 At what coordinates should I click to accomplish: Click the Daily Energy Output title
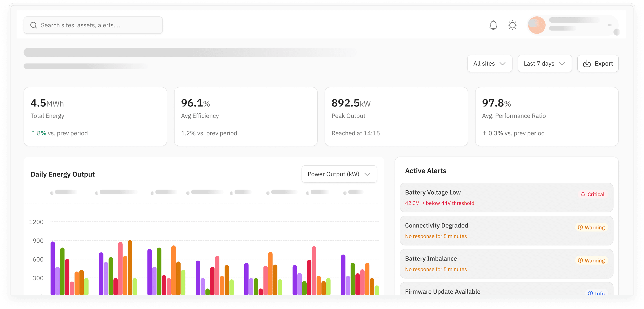63,174
